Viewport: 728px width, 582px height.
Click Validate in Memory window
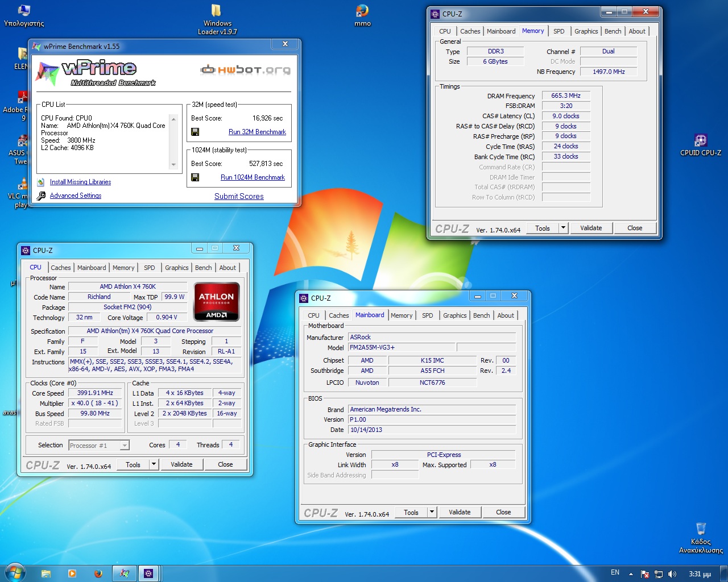point(591,228)
